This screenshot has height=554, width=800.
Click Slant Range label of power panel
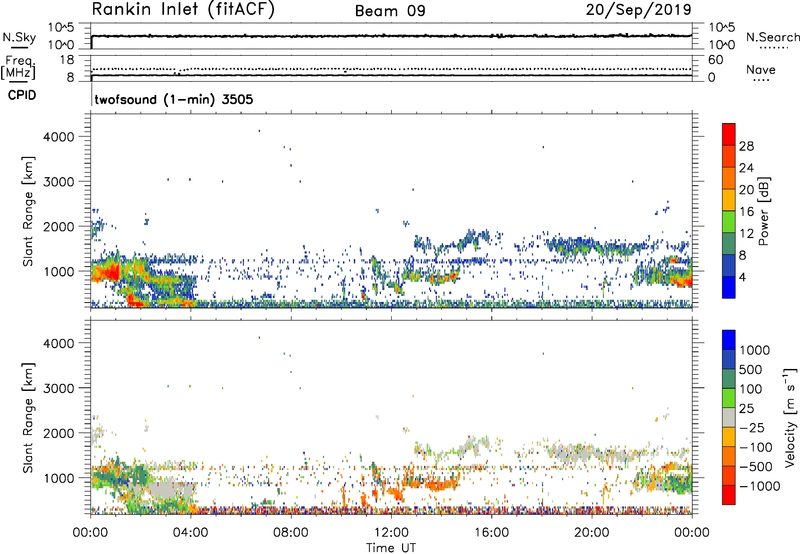(28, 211)
